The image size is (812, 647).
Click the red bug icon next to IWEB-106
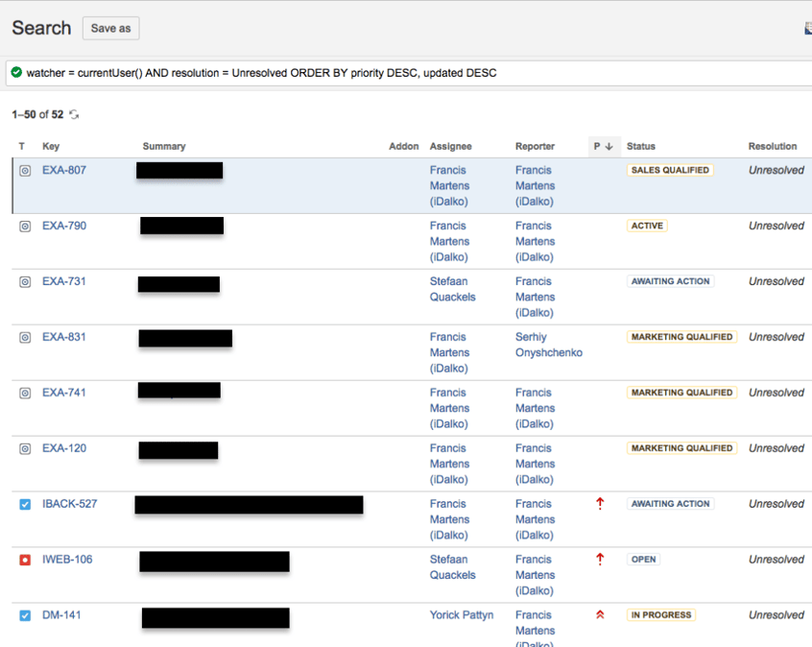pyautogui.click(x=23, y=560)
